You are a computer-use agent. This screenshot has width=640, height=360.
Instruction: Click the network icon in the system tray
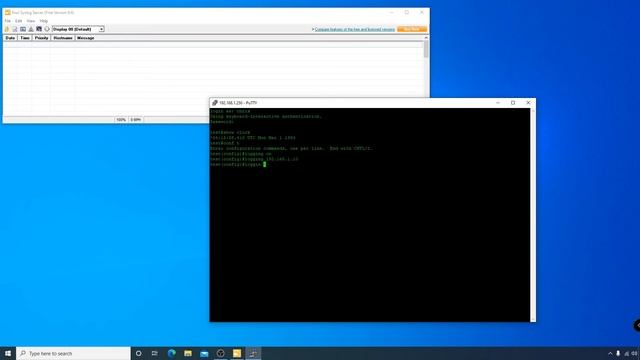[627, 353]
